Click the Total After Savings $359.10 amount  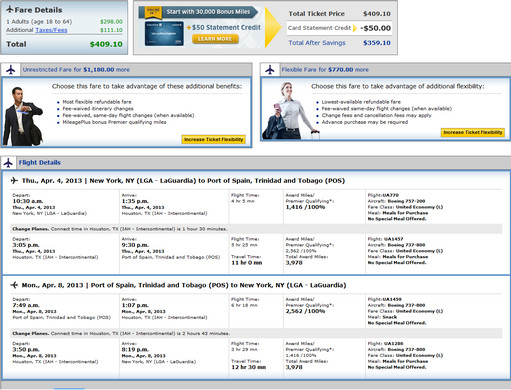(377, 43)
